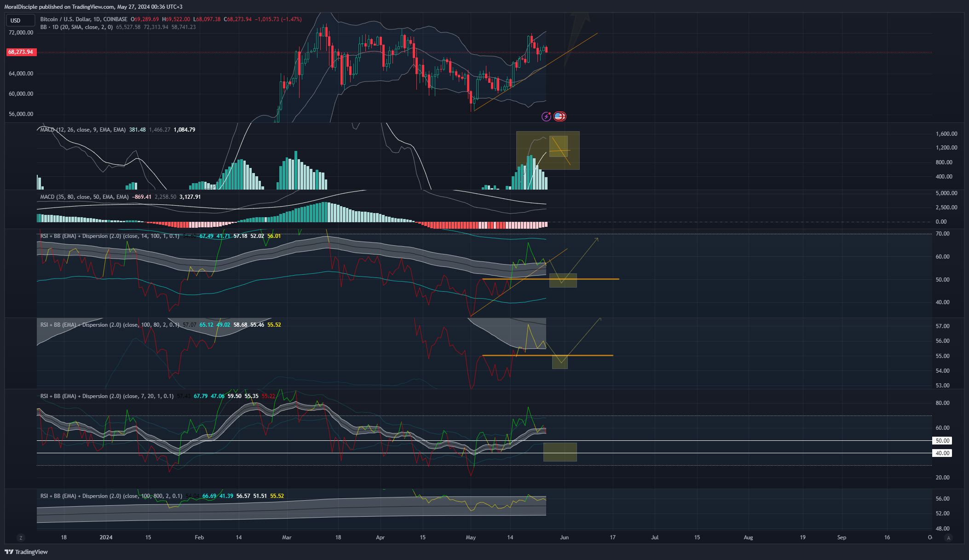Screen dimensions: 969x560
Task: Click the Z button on the time axis
Action: [x=20, y=537]
